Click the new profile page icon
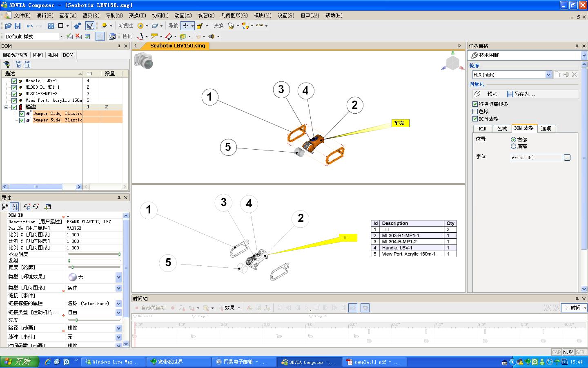 557,74
